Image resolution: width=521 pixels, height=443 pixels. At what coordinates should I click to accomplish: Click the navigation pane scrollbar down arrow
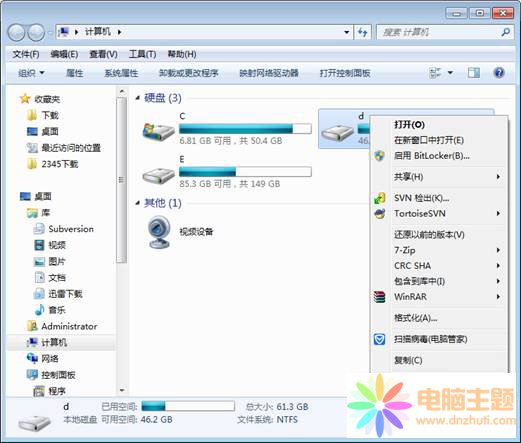(x=122, y=390)
